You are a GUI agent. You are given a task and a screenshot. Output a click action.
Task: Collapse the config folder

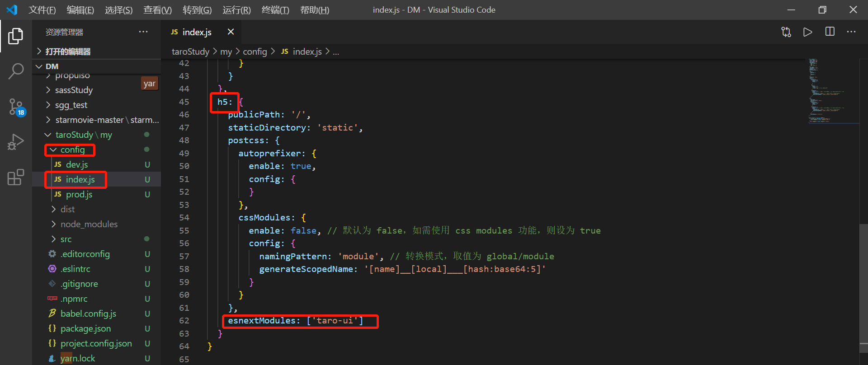coord(96,150)
